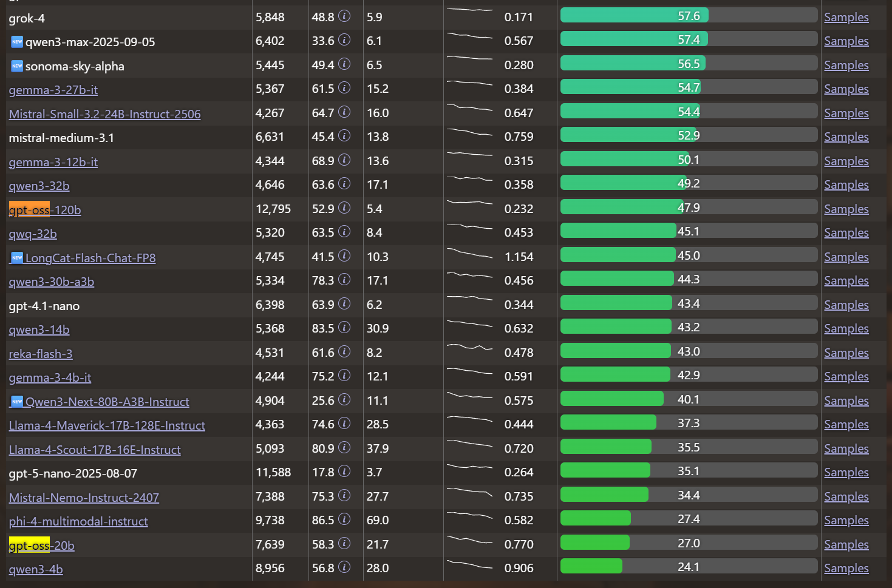Click info icon in gpt-oss-120b row
Viewport: 892px width, 588px height.
[x=344, y=208]
